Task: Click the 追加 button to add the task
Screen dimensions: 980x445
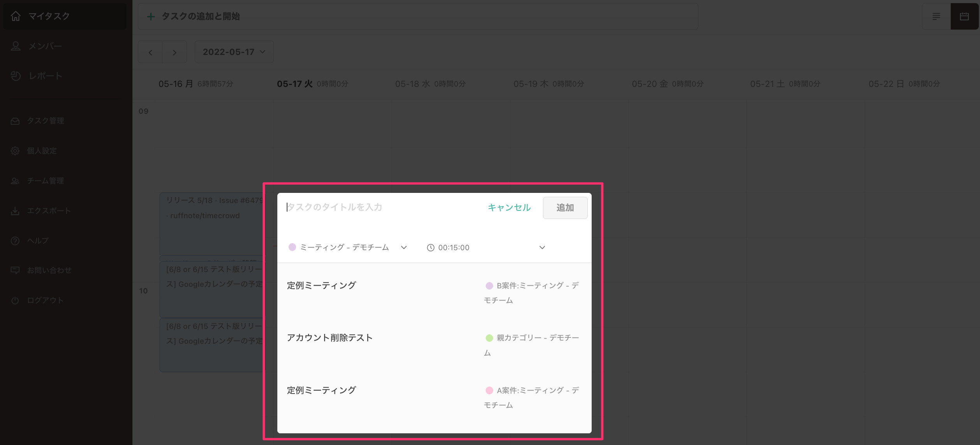Action: [x=565, y=208]
